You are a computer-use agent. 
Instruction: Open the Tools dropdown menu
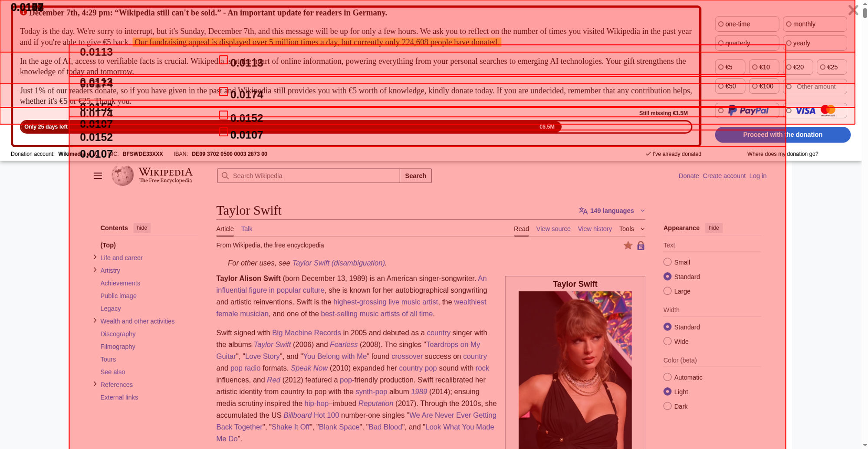632,229
